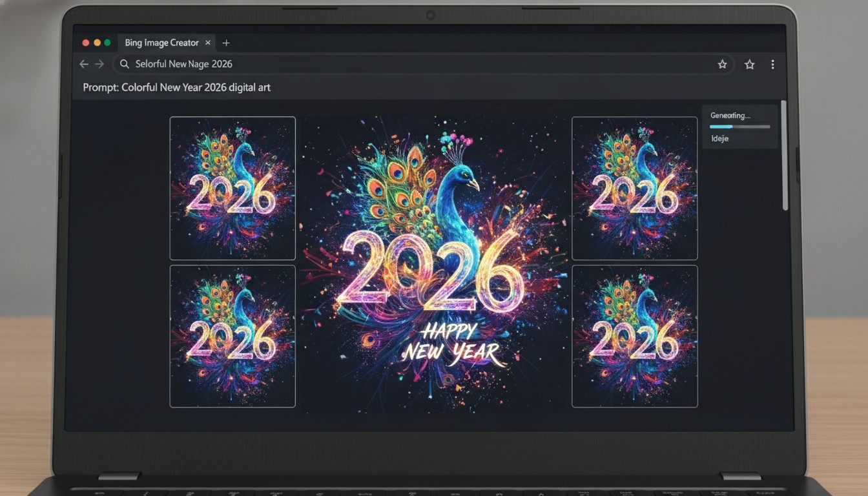Viewport: 868px width, 496px height.
Task: Click the Generating status label
Action: coord(730,116)
